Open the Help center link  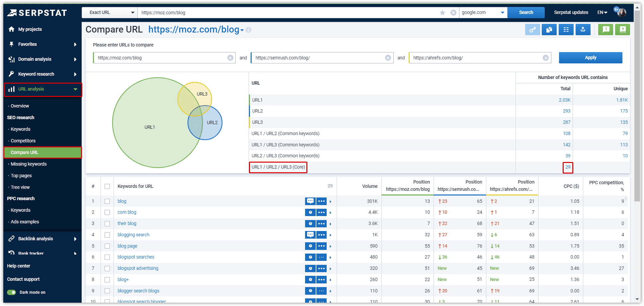[19, 266]
